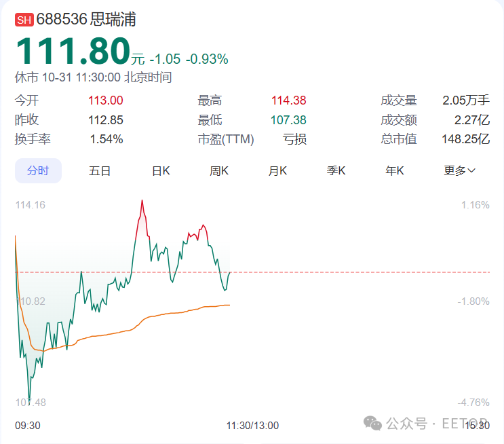
Task: Click the 最高 label
Action: (x=210, y=100)
